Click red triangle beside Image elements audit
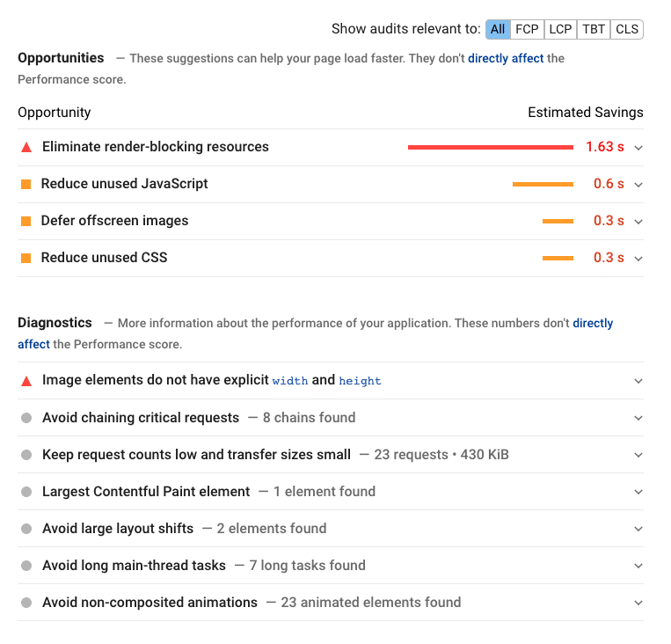This screenshot has height=644, width=671. coord(26,381)
